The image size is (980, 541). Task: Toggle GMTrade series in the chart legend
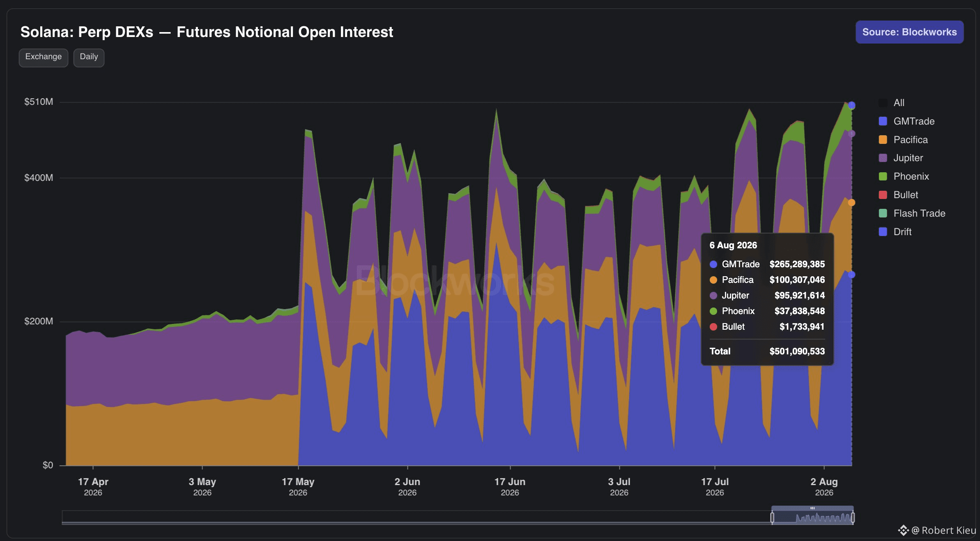click(906, 121)
